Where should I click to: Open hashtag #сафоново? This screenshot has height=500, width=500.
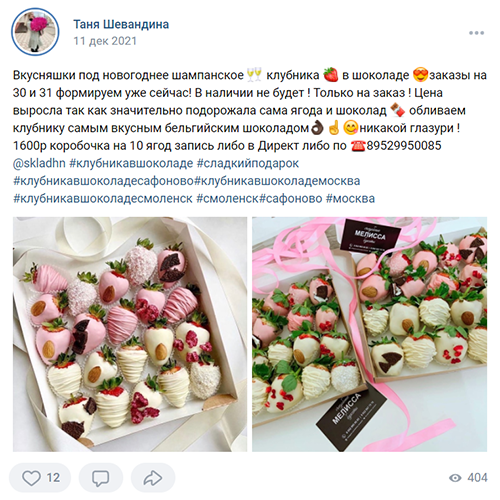(291, 199)
